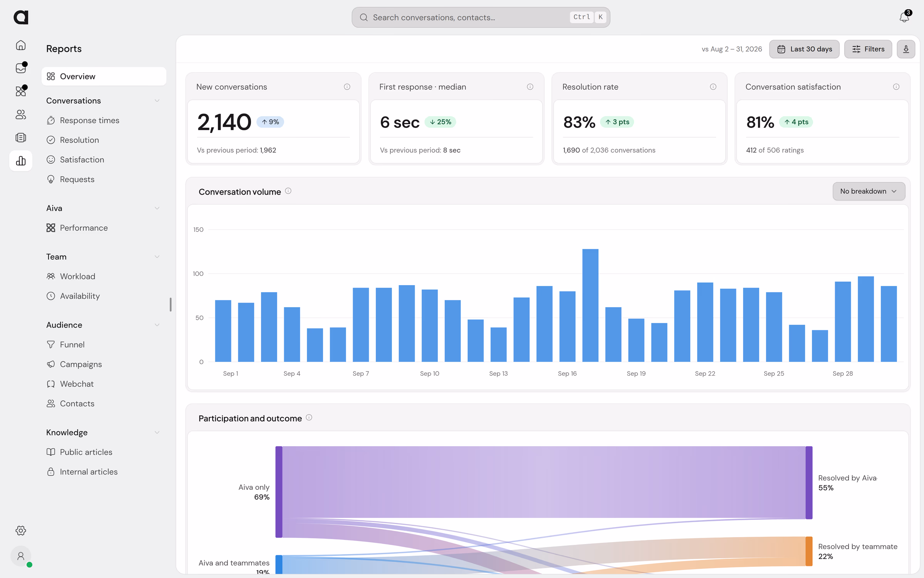Open the Home icon in the left rail
Viewport: 924px width, 578px height.
click(x=21, y=45)
